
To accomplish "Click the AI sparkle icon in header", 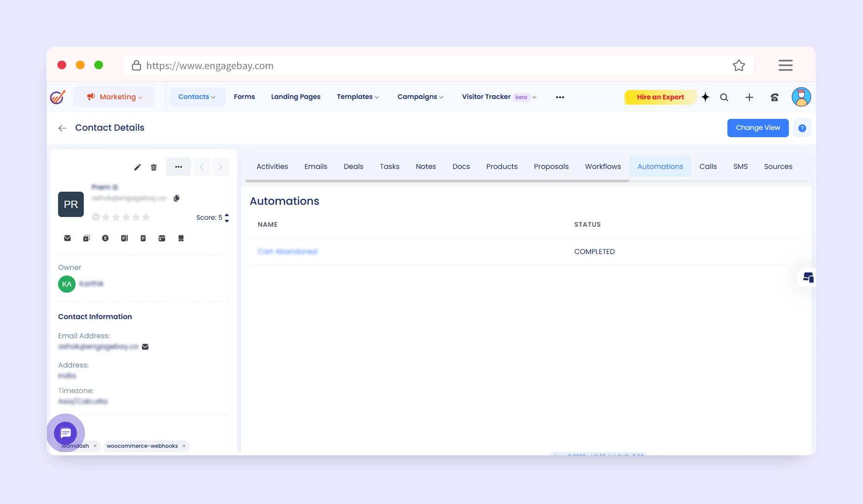I will tap(705, 97).
